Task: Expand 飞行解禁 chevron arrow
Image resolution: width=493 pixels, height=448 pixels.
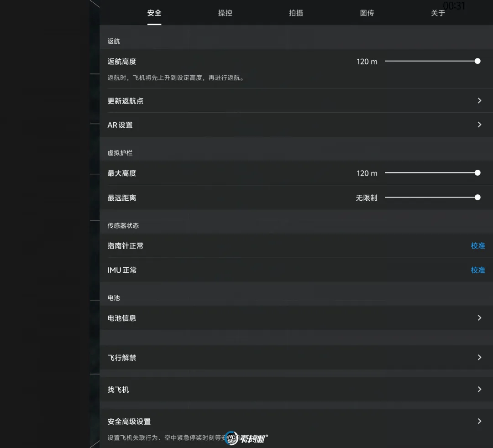Action: [479, 358]
